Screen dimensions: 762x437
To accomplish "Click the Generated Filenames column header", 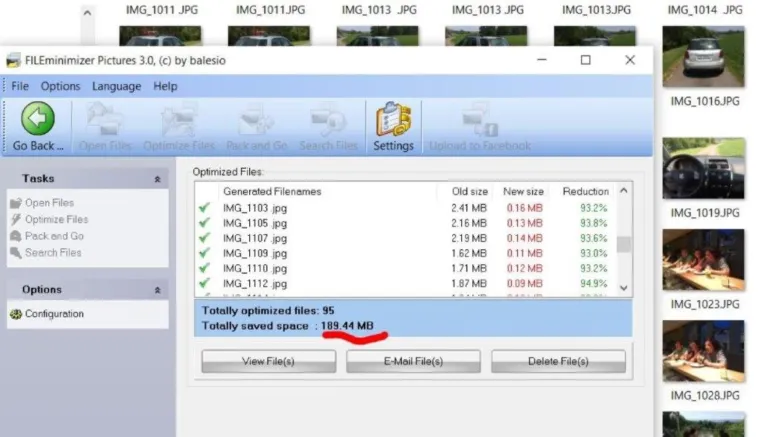I will point(272,192).
